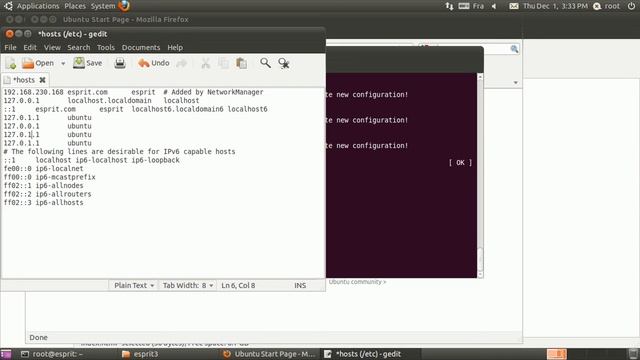Open the mail messaging indicator
The height and width of the screenshot is (360, 640).
[x=514, y=6]
